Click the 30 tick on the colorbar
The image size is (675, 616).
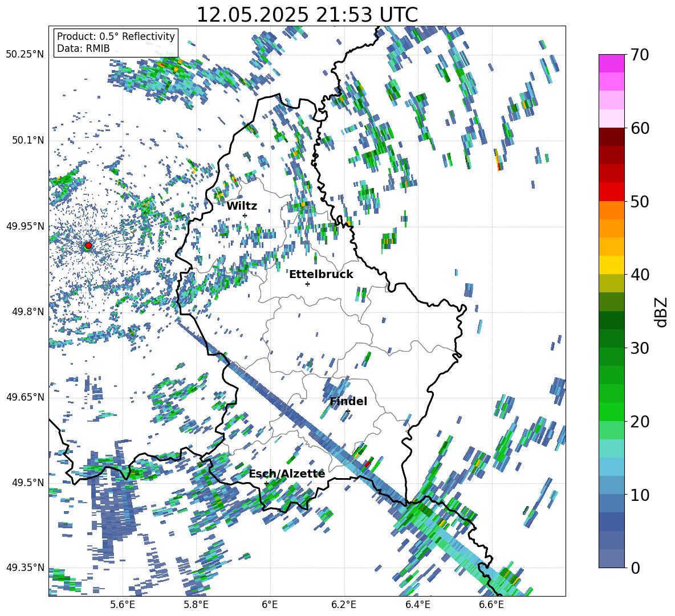point(639,348)
